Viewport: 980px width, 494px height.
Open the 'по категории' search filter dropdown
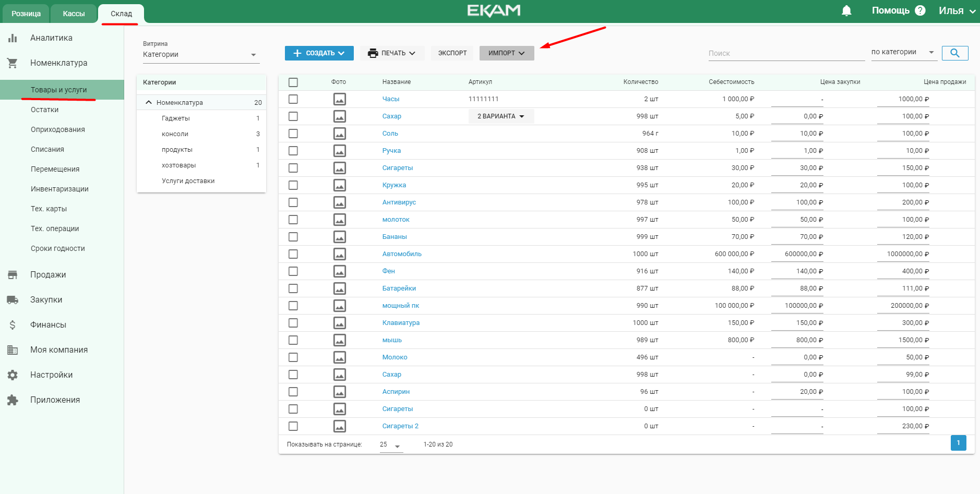903,52
